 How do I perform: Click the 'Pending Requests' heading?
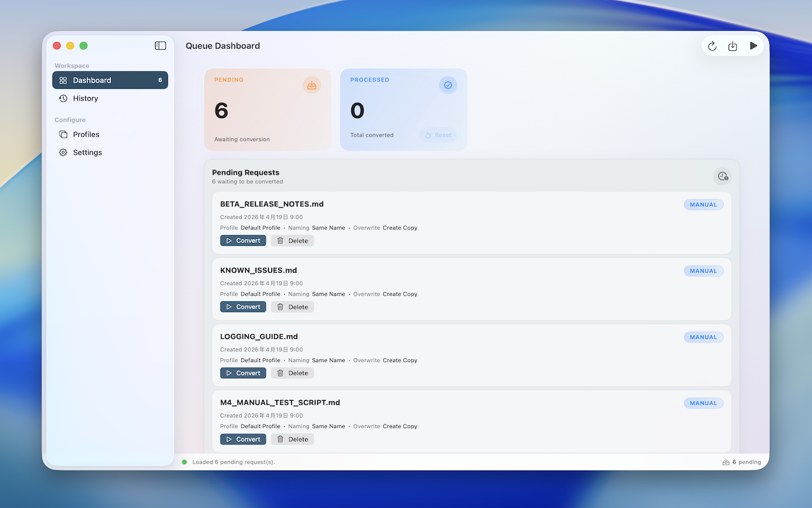coord(245,173)
